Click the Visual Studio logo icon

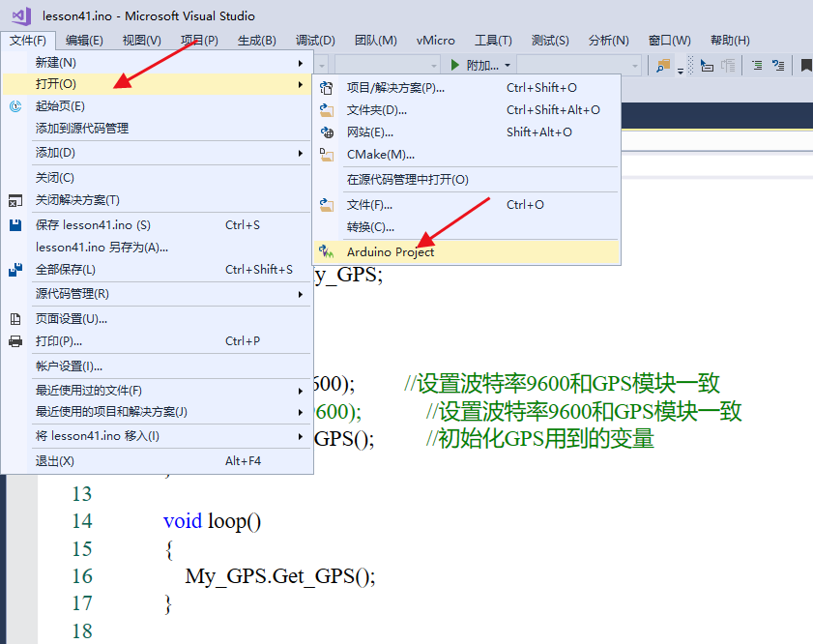pyautogui.click(x=21, y=16)
